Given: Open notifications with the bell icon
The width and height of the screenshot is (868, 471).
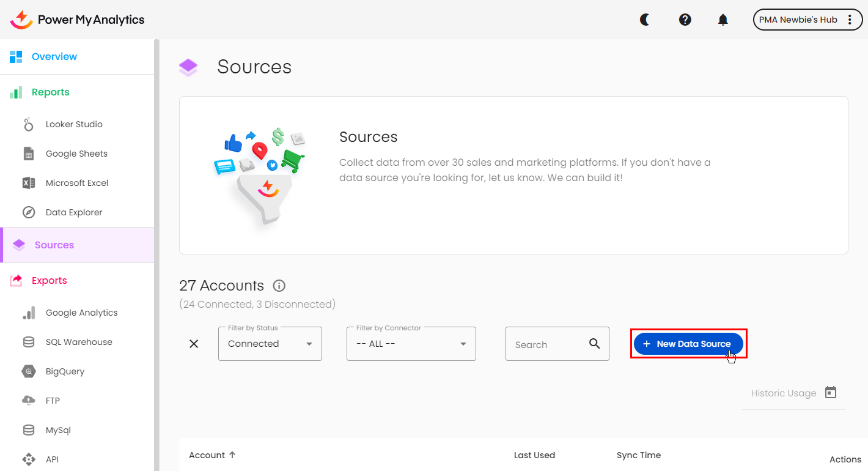Looking at the screenshot, I should (x=723, y=20).
